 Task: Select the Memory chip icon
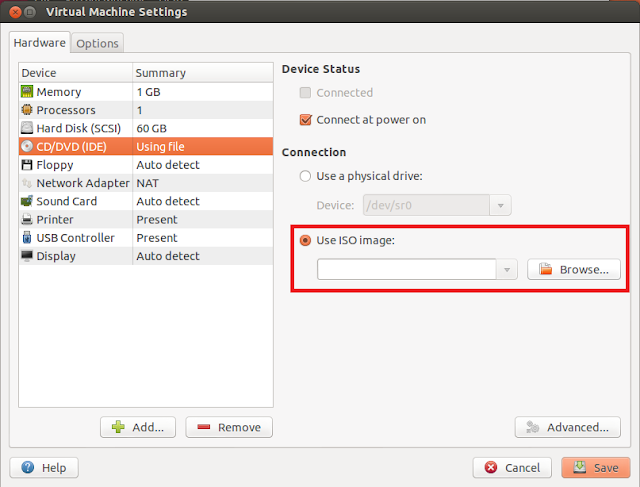tap(27, 92)
